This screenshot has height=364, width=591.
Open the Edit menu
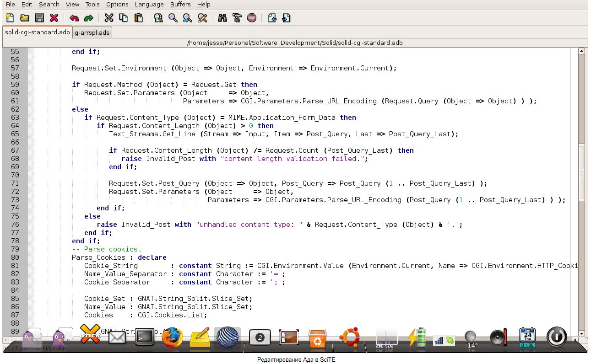pos(27,4)
